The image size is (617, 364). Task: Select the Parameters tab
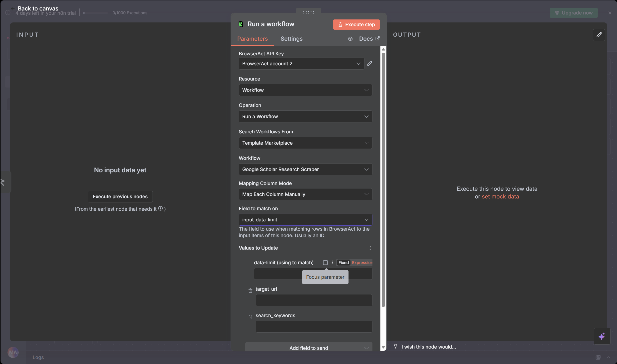click(x=252, y=39)
